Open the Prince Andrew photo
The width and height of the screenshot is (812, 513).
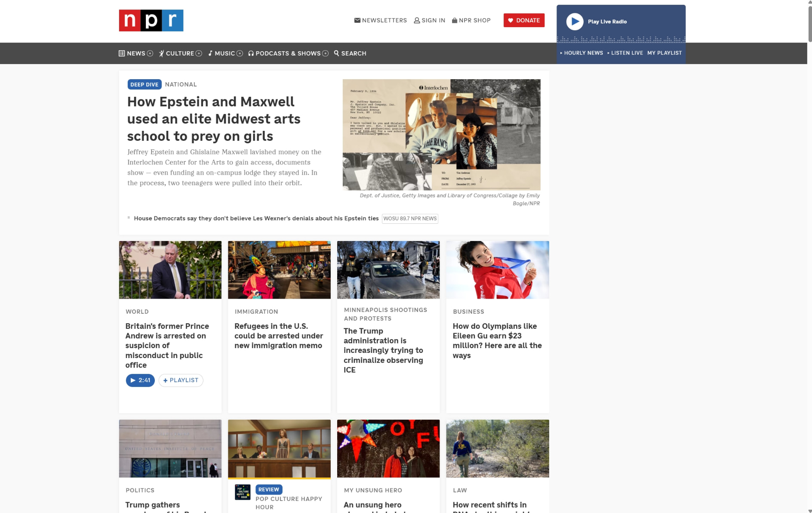[170, 270]
